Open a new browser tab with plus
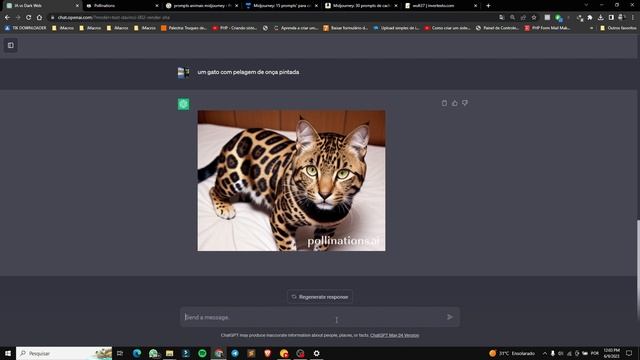 [x=488, y=6]
